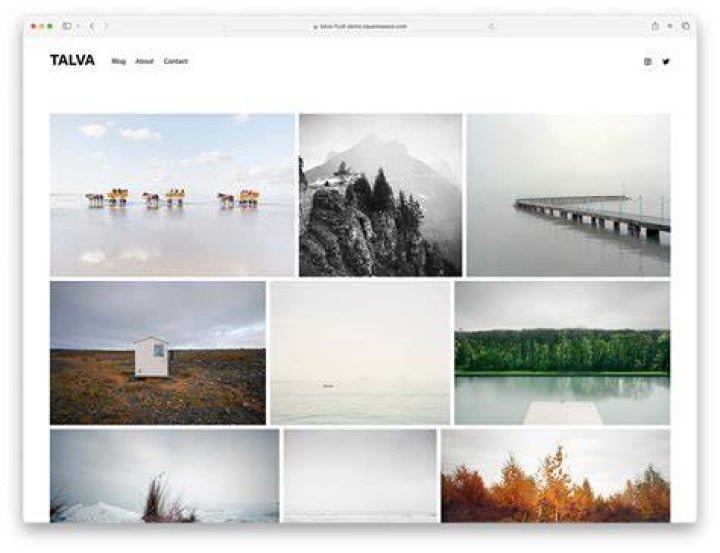Open the About navigation link
The width and height of the screenshot is (720, 553).
coord(144,61)
